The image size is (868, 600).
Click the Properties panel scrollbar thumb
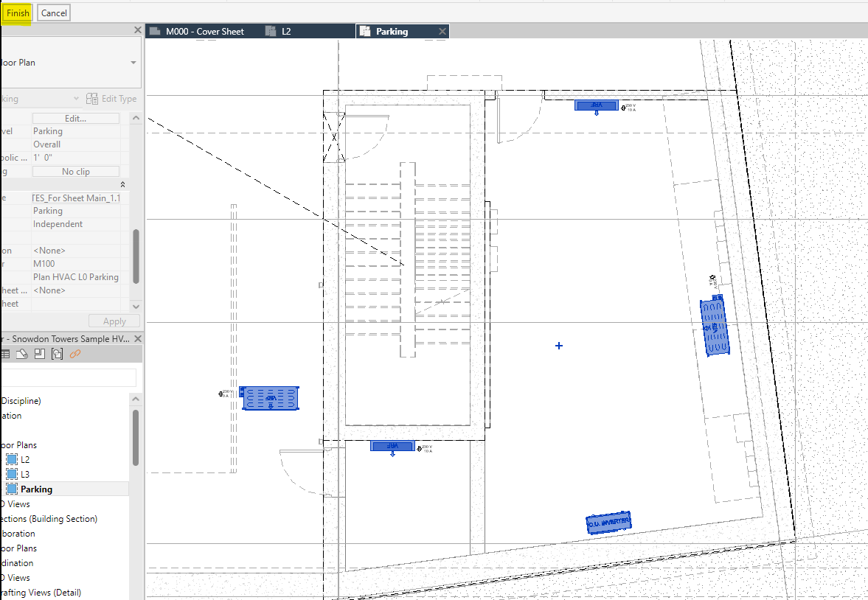[x=136, y=257]
